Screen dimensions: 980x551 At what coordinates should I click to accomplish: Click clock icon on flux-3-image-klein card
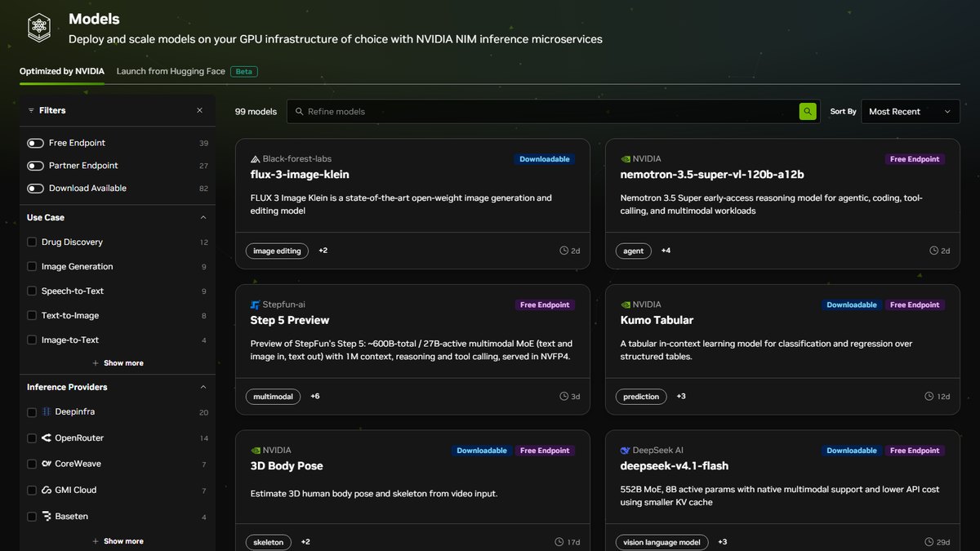click(x=563, y=251)
